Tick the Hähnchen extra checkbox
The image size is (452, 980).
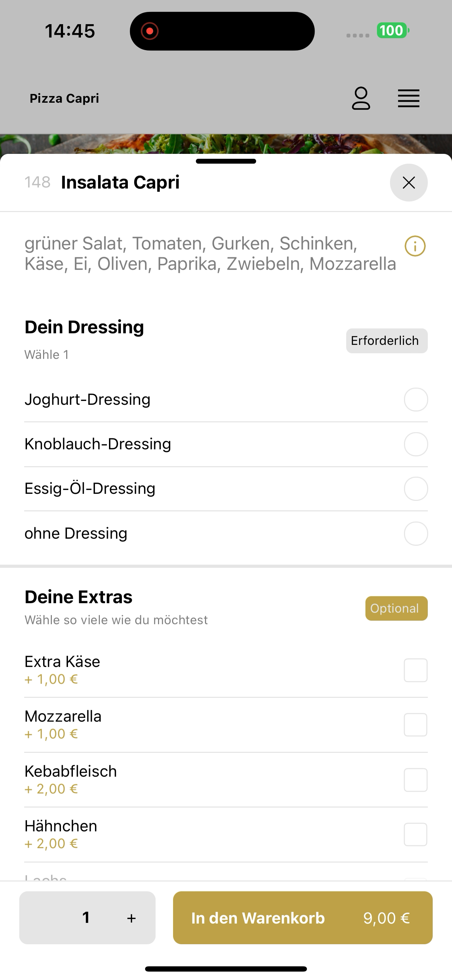pyautogui.click(x=416, y=834)
